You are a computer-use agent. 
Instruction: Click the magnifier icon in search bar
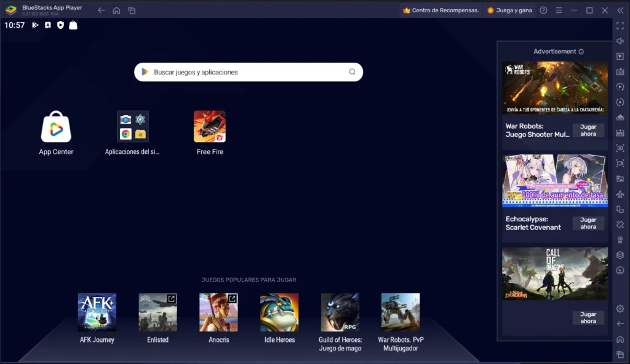click(x=353, y=72)
